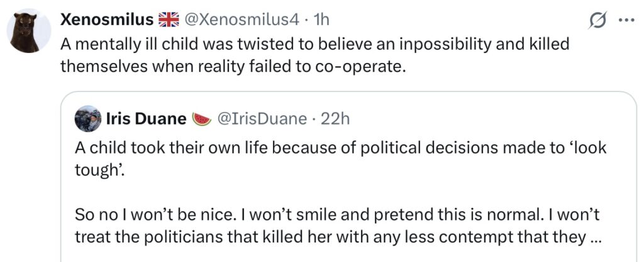Open the three-dot more options menu
The height and width of the screenshot is (262, 644).
click(x=626, y=20)
